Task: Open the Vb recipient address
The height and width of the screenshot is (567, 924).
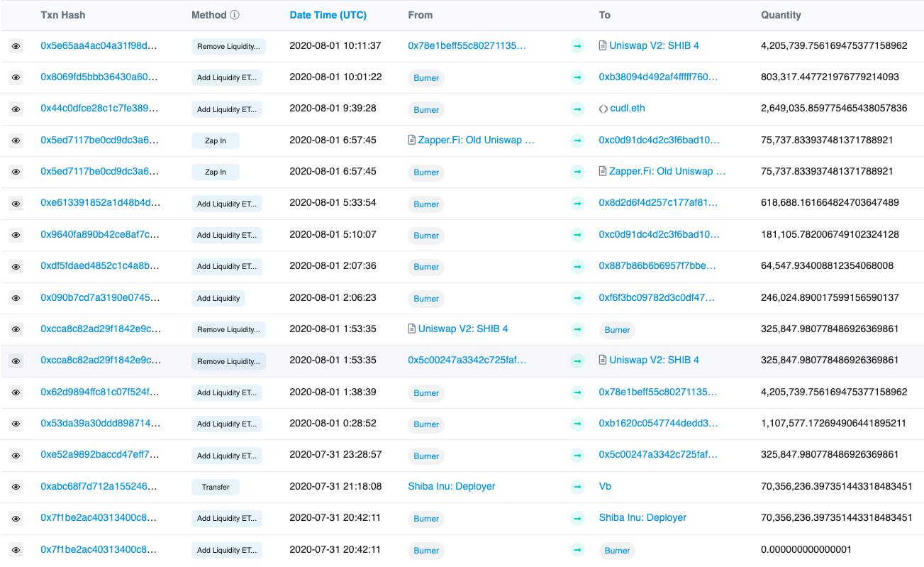Action: pos(605,487)
